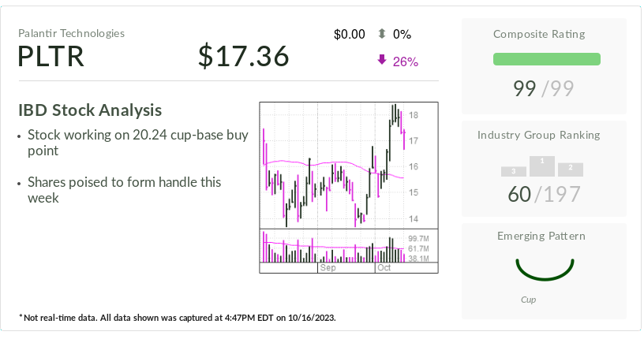Click the 'Shares poised to form handle' bullet

(125, 190)
